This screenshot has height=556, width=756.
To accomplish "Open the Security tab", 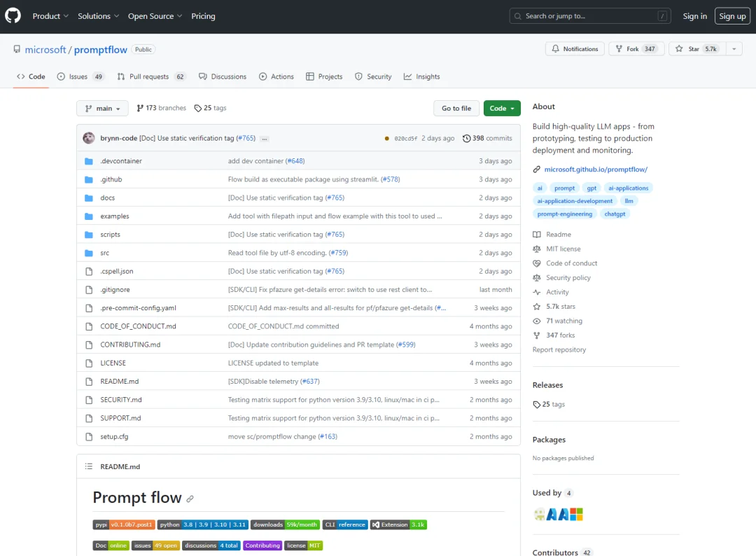I will pyautogui.click(x=373, y=76).
